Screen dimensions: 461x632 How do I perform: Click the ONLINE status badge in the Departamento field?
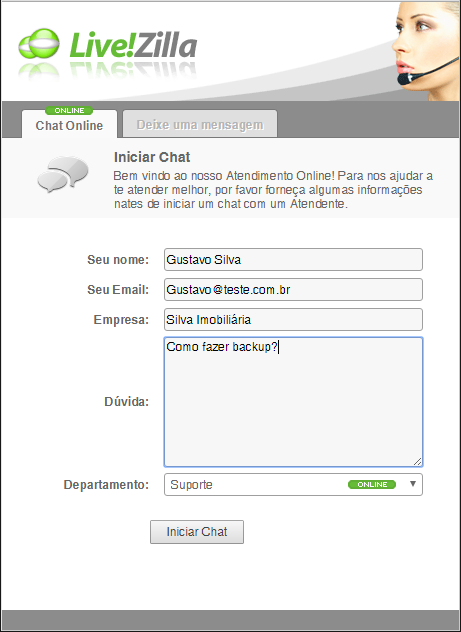(x=372, y=484)
